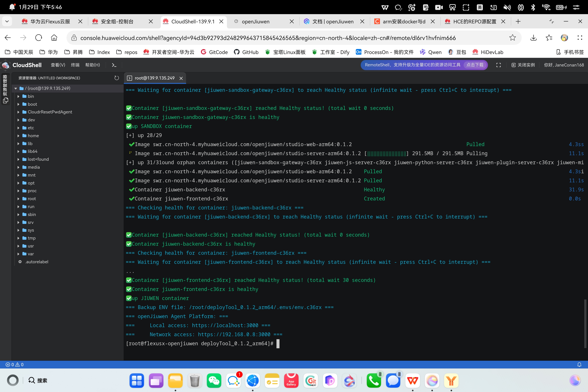588x392 pixels.
Task: Open WeChat from the dock
Action: [x=214, y=381]
